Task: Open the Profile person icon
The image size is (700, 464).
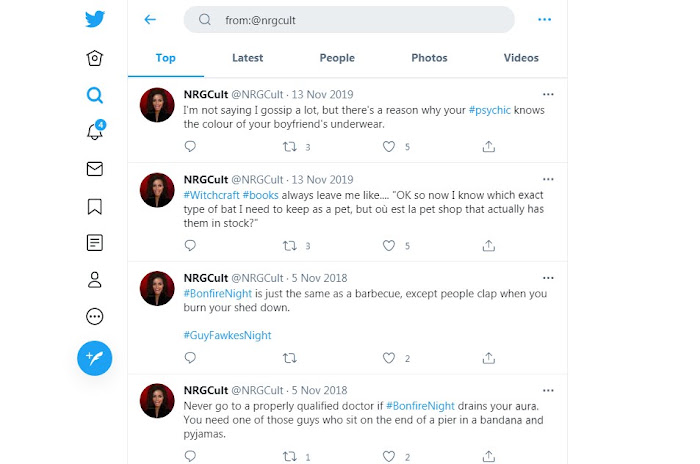Action: click(x=95, y=280)
